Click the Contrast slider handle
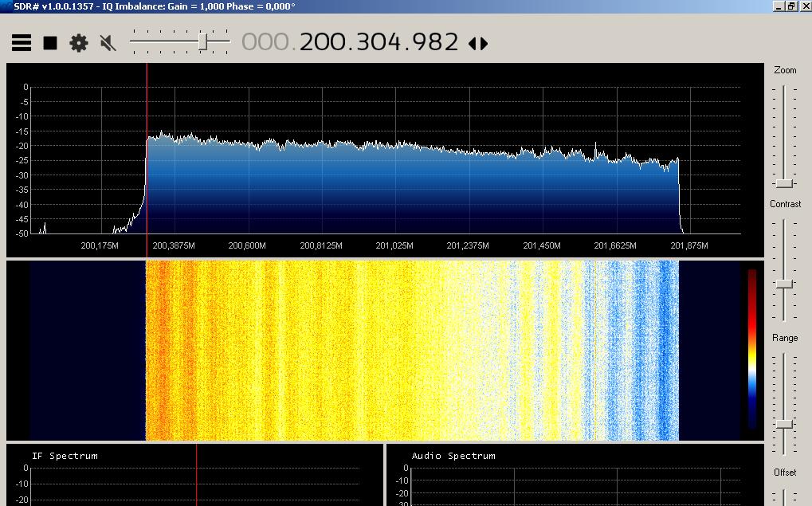This screenshot has width=812, height=506. click(785, 284)
